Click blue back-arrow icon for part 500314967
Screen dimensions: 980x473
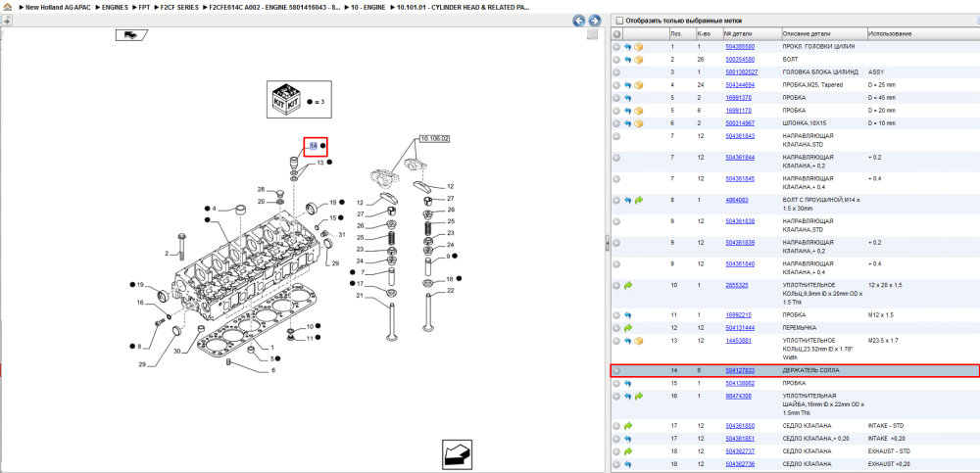click(627, 123)
